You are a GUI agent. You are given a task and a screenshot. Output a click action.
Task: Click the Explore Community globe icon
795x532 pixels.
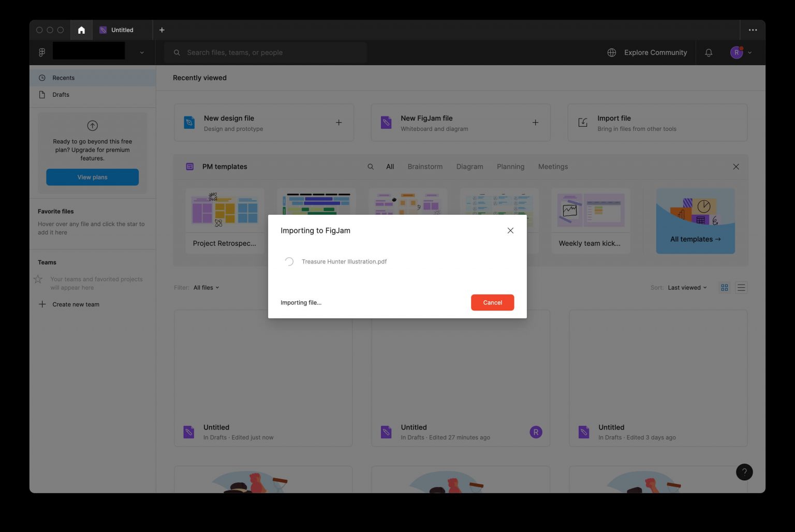pos(612,52)
